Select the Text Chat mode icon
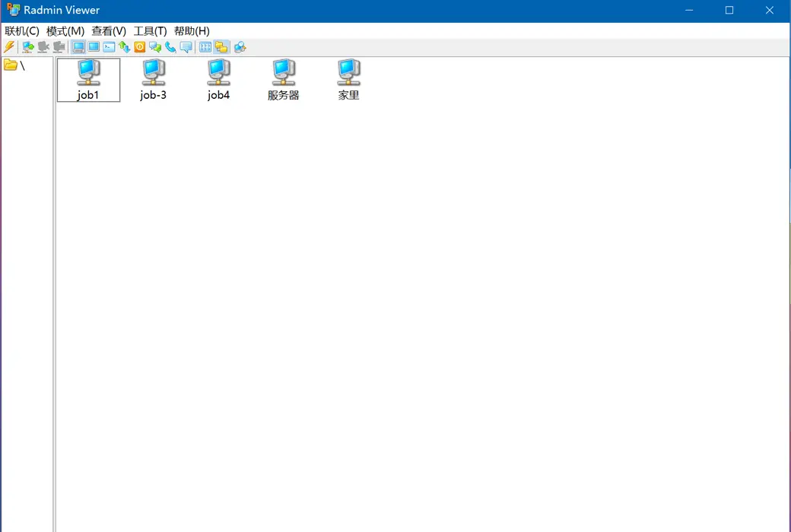Image resolution: width=791 pixels, height=532 pixels. click(155, 47)
